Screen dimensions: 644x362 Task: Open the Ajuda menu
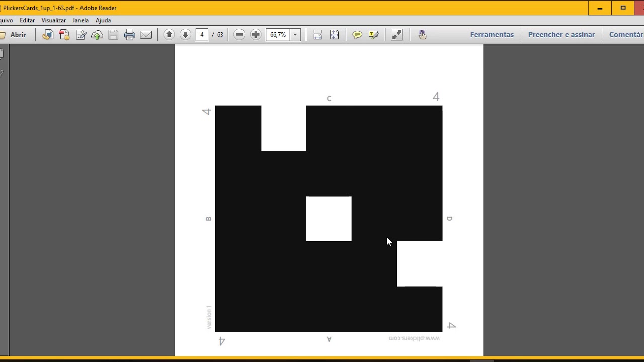click(103, 20)
